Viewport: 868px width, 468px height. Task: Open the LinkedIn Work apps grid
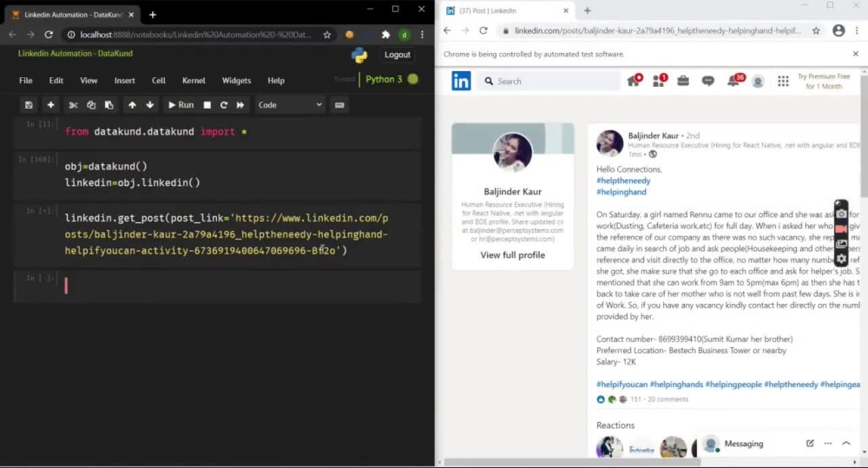(x=783, y=82)
